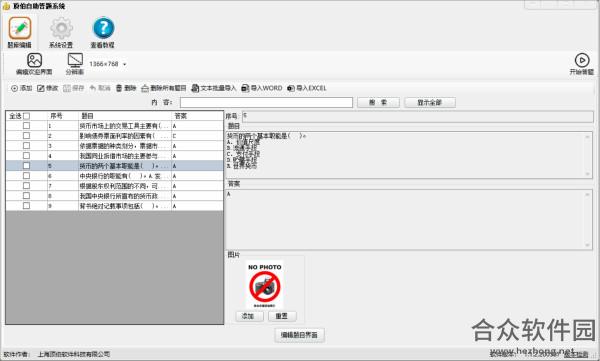Screen dimensions: 600x361
Task: Check the box for question row 2
Action: (26, 136)
